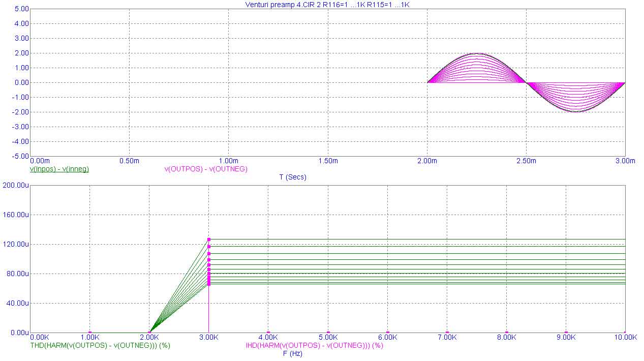Click the negative sine wave trough near 2.75m
This screenshot has height=361, width=644.
(576, 111)
